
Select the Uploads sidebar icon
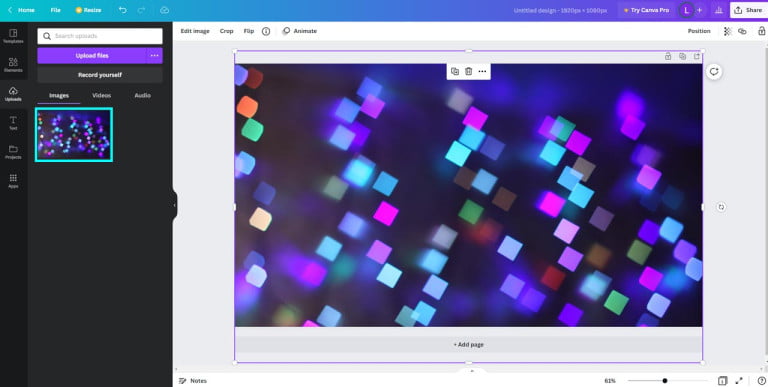(x=13, y=94)
